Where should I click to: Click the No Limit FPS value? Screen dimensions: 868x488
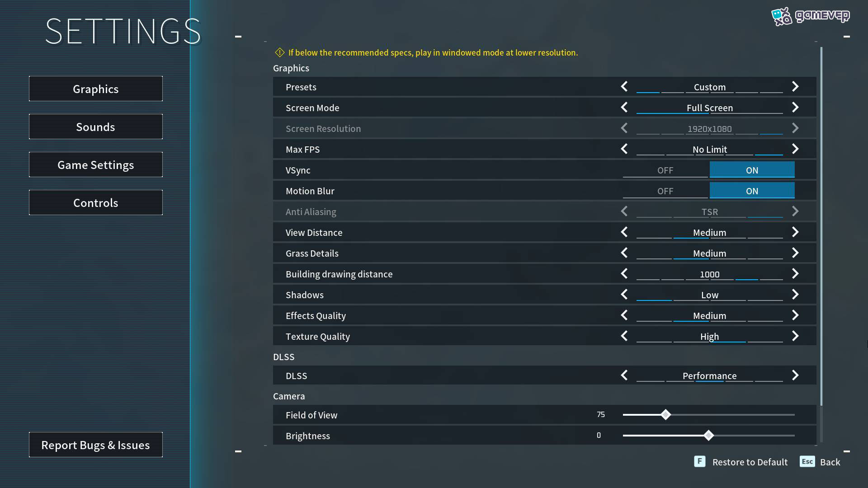click(x=710, y=149)
